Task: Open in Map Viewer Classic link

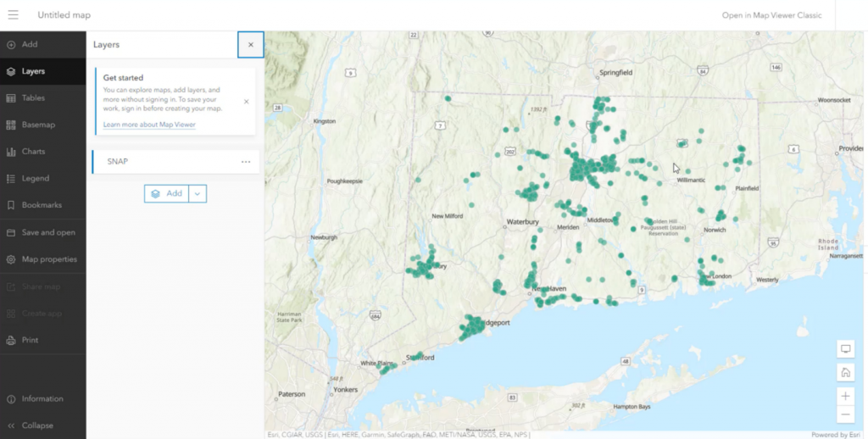Action: coord(771,15)
